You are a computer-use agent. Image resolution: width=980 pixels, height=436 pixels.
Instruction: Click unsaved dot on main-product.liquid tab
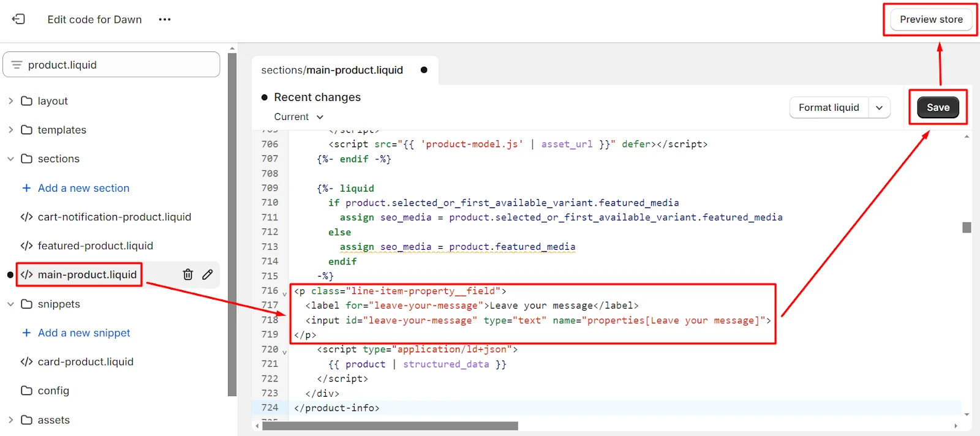pos(424,70)
